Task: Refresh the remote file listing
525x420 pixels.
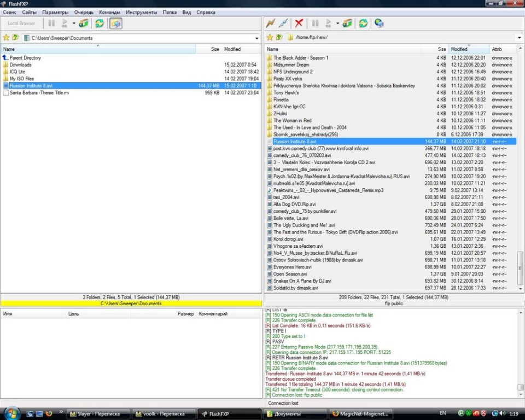Action: [363, 23]
